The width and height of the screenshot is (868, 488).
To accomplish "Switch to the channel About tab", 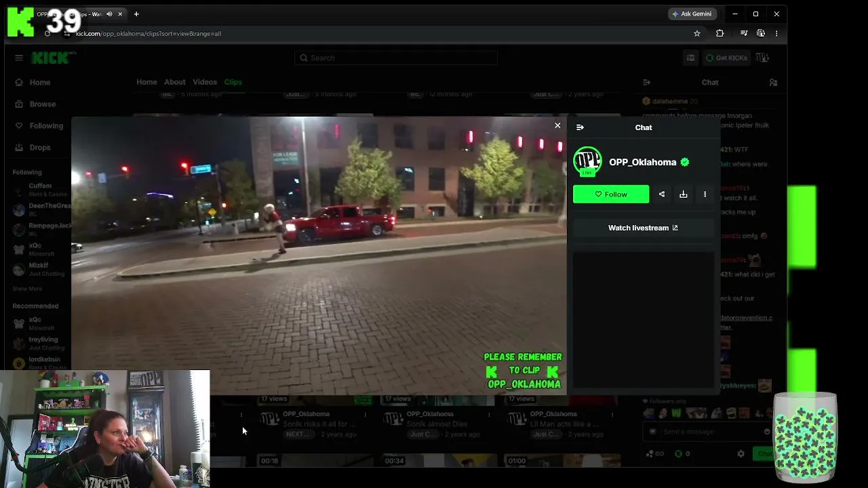I will 174,82.
